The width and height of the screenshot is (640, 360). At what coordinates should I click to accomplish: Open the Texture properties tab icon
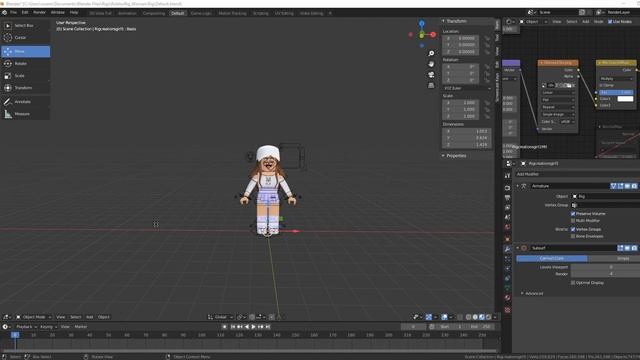click(507, 310)
